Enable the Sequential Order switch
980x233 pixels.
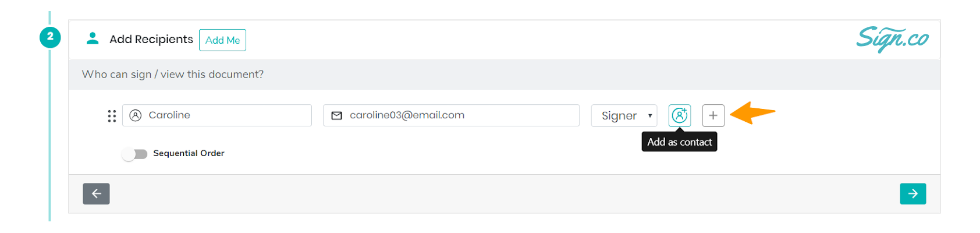(134, 154)
